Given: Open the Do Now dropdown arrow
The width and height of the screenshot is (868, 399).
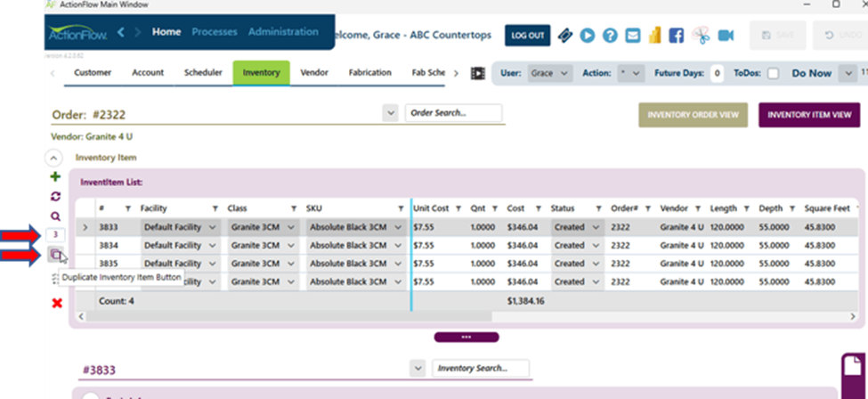Looking at the screenshot, I should 848,73.
